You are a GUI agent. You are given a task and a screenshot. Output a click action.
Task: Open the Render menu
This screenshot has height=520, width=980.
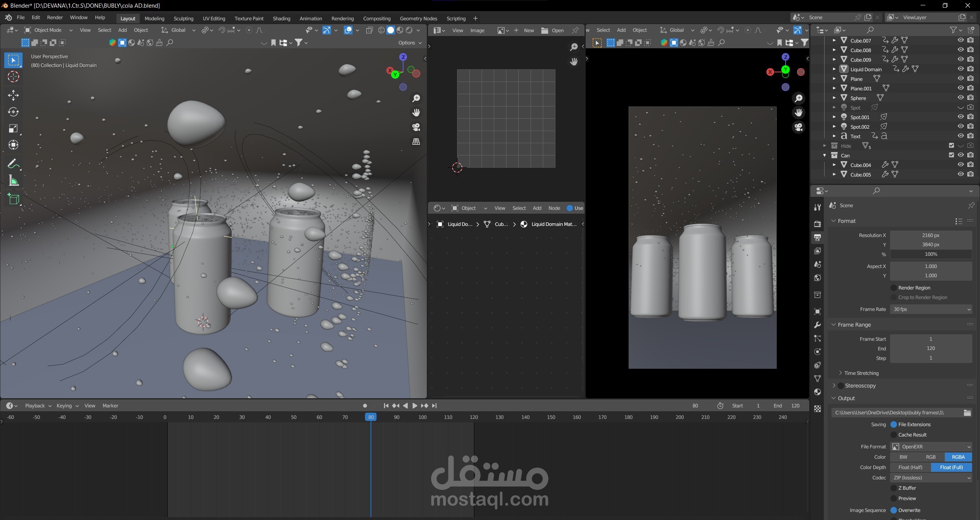[x=55, y=18]
